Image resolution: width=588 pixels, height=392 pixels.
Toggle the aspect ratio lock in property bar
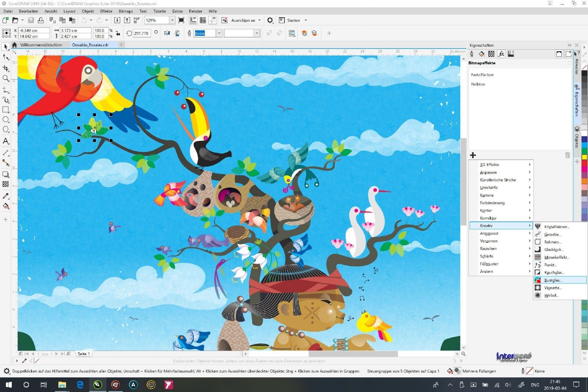[118, 33]
